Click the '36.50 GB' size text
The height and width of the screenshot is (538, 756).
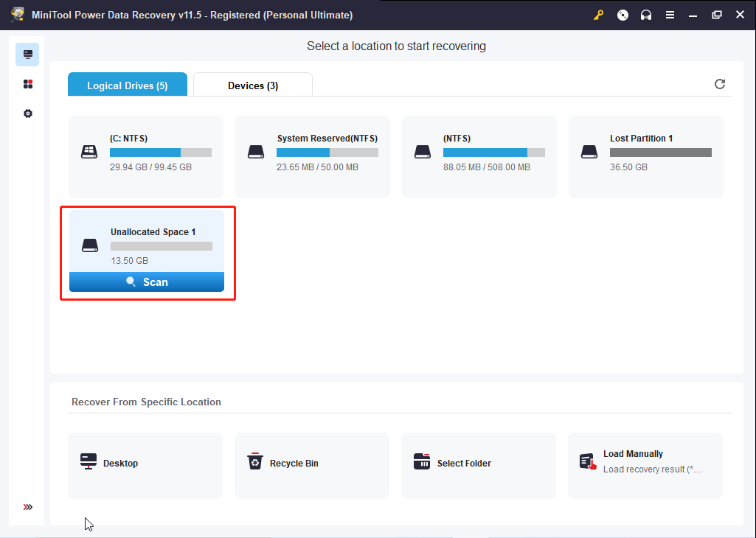point(628,167)
